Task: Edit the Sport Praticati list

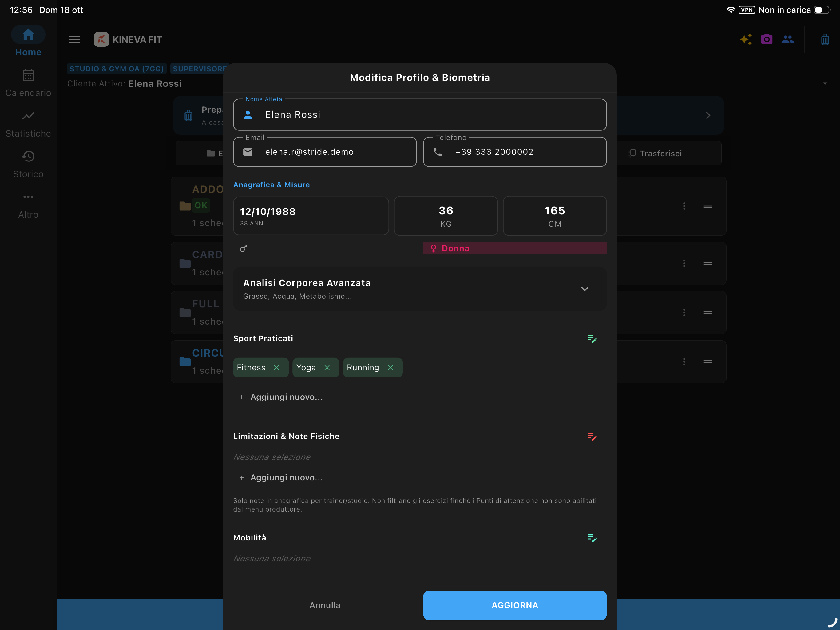Action: (x=592, y=338)
